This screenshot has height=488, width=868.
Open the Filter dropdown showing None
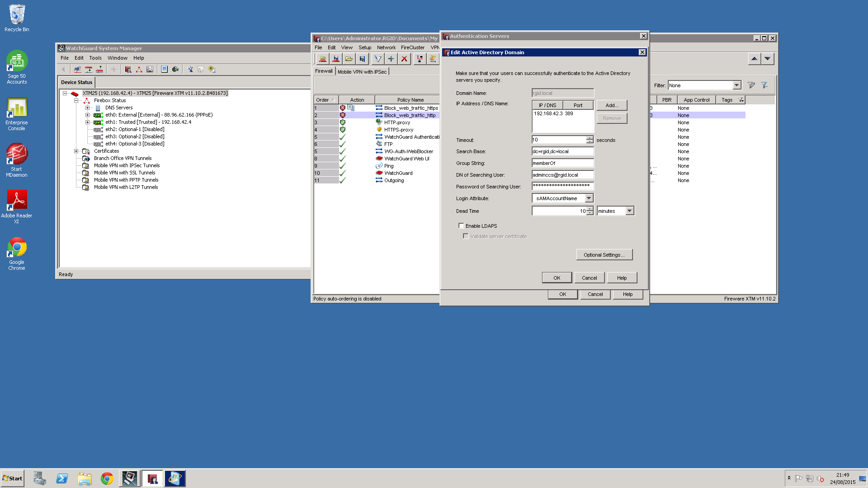coord(736,85)
